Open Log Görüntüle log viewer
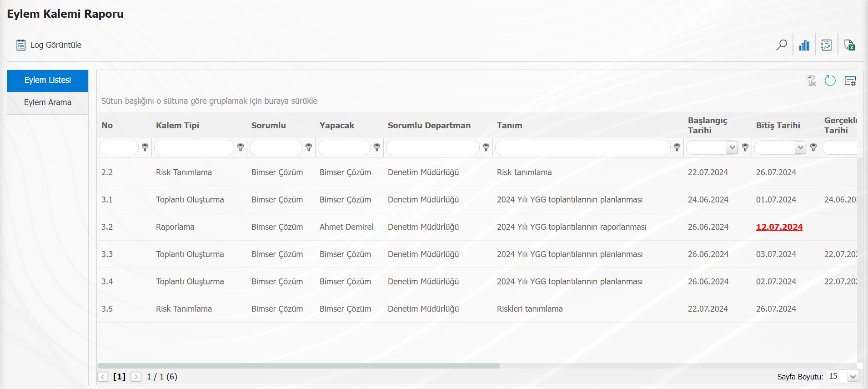 49,45
